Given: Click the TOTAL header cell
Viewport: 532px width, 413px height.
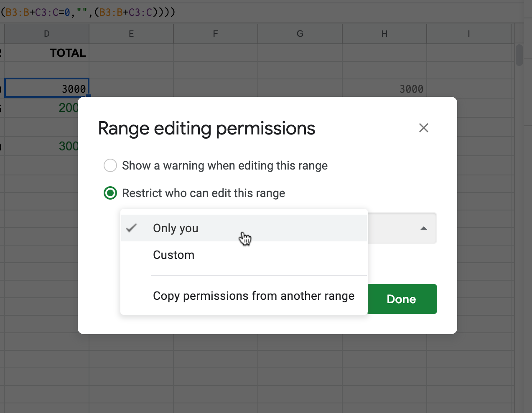Looking at the screenshot, I should 47,53.
